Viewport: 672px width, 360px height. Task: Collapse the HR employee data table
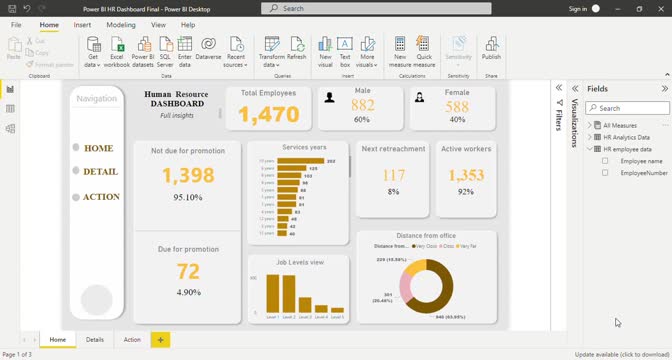tap(589, 149)
